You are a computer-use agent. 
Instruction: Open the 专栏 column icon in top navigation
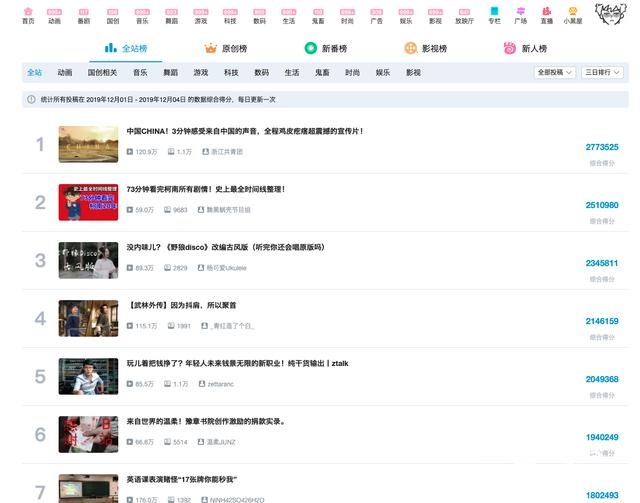[x=495, y=13]
